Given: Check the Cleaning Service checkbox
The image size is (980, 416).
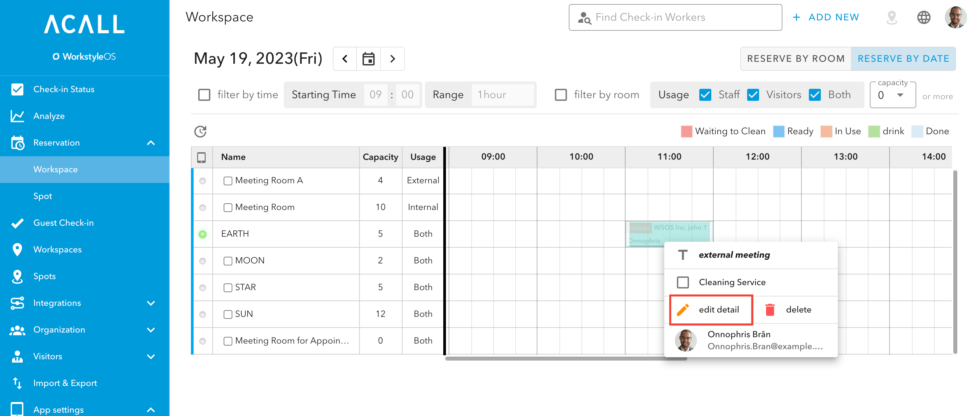Looking at the screenshot, I should coord(683,282).
